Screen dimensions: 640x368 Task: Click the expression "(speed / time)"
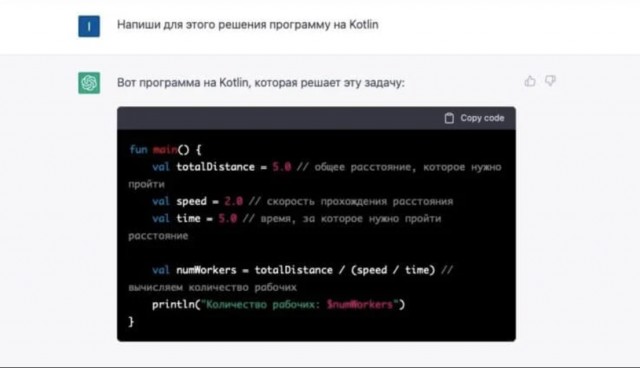tap(393, 270)
